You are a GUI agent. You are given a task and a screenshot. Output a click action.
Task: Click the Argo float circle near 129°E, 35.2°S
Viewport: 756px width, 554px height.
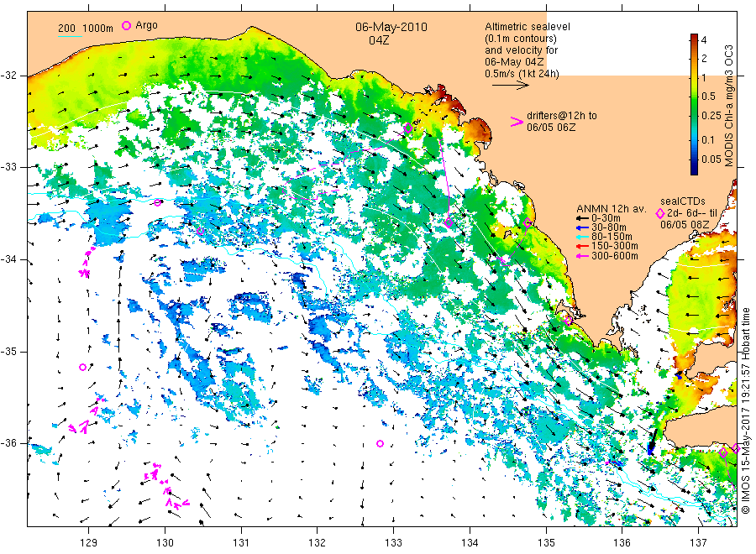[x=82, y=367]
